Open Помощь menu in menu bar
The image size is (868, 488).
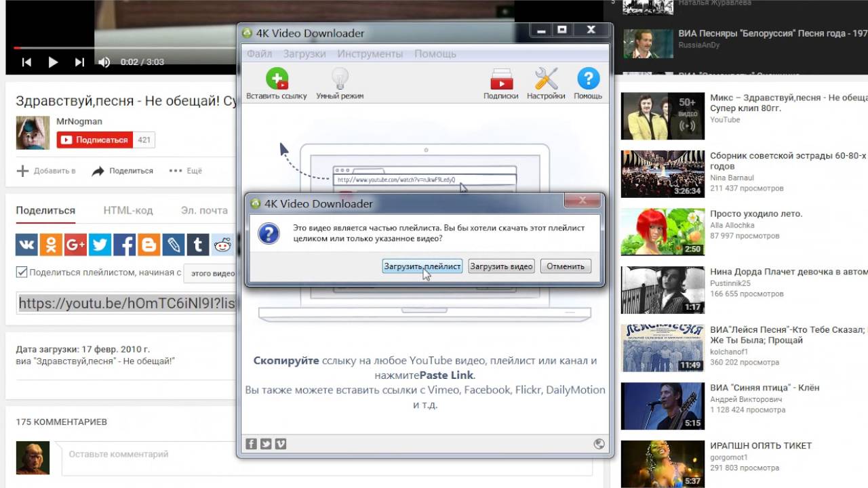435,54
